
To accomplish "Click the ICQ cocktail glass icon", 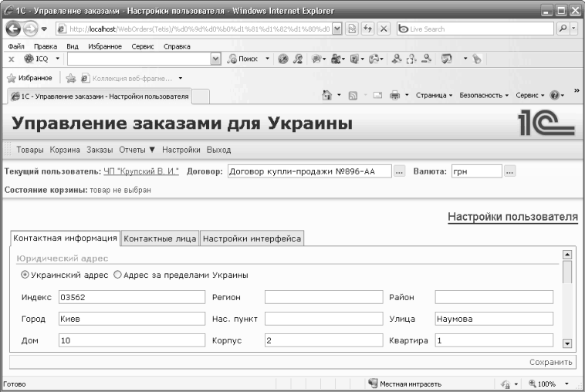I will (354, 59).
